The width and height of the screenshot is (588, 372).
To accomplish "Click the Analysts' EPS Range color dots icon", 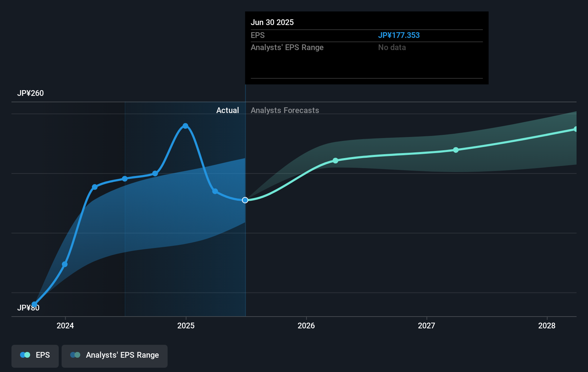I will [x=75, y=355].
